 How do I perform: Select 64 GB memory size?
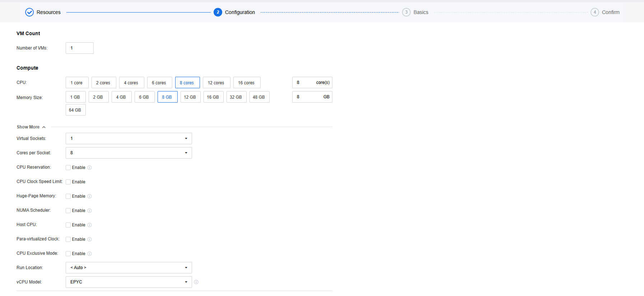(76, 110)
